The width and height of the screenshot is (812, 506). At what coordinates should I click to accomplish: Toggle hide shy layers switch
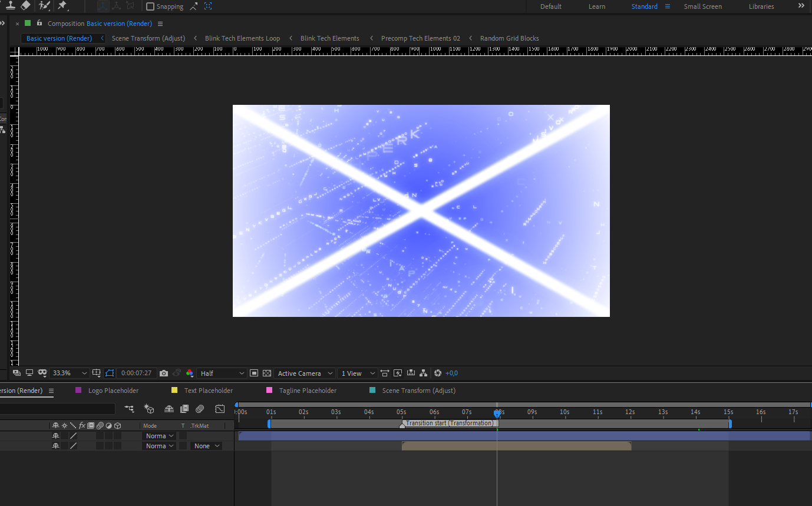[x=169, y=408]
